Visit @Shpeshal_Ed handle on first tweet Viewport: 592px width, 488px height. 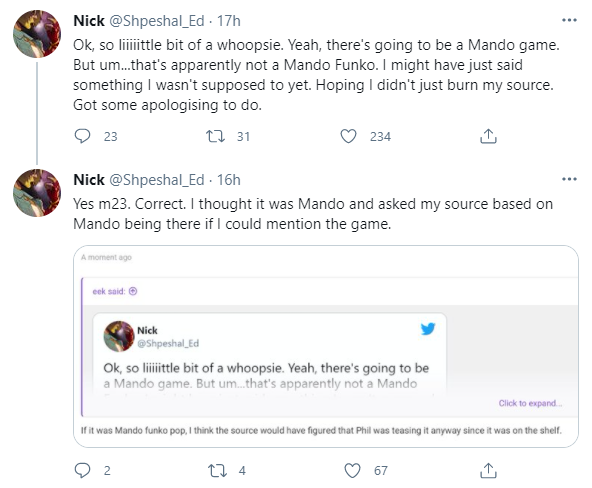[157, 21]
